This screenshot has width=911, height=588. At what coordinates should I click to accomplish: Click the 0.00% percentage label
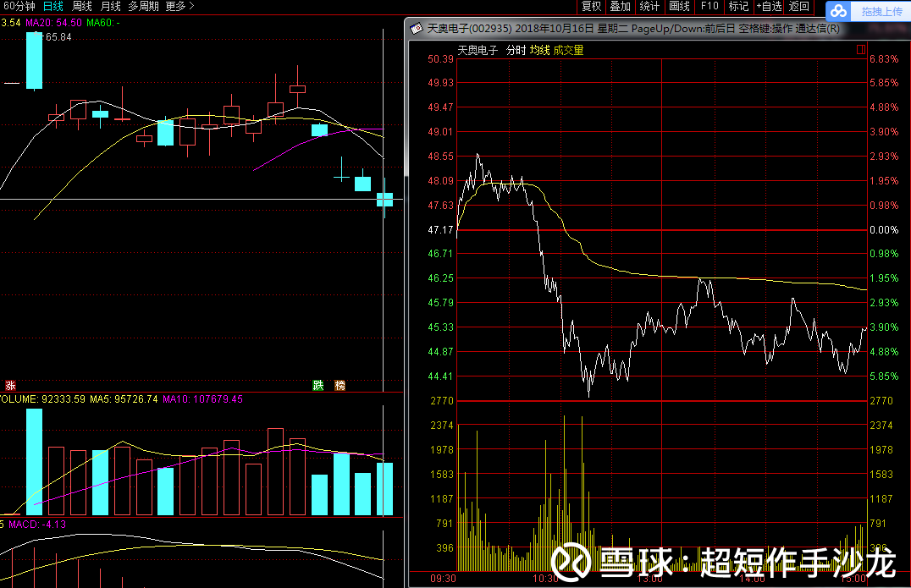[x=884, y=230]
